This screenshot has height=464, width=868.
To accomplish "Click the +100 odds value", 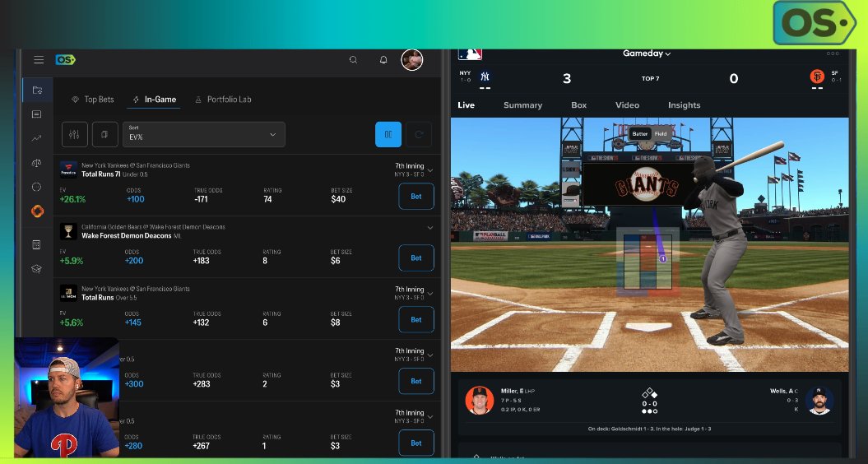I will coord(136,199).
